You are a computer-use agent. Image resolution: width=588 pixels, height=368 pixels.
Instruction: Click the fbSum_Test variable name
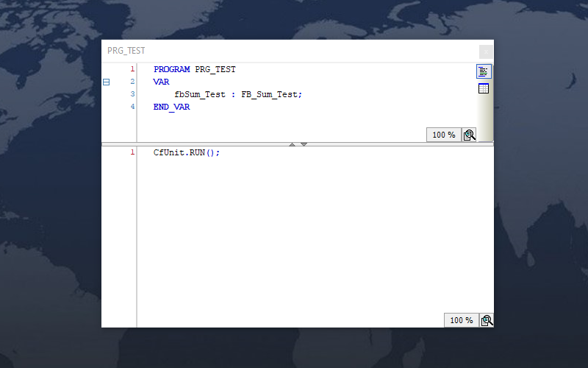[x=200, y=94]
